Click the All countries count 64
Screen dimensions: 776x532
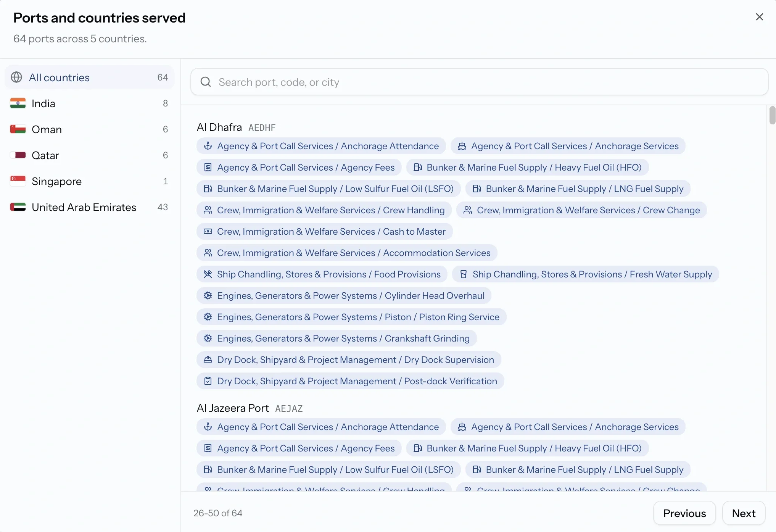point(163,77)
